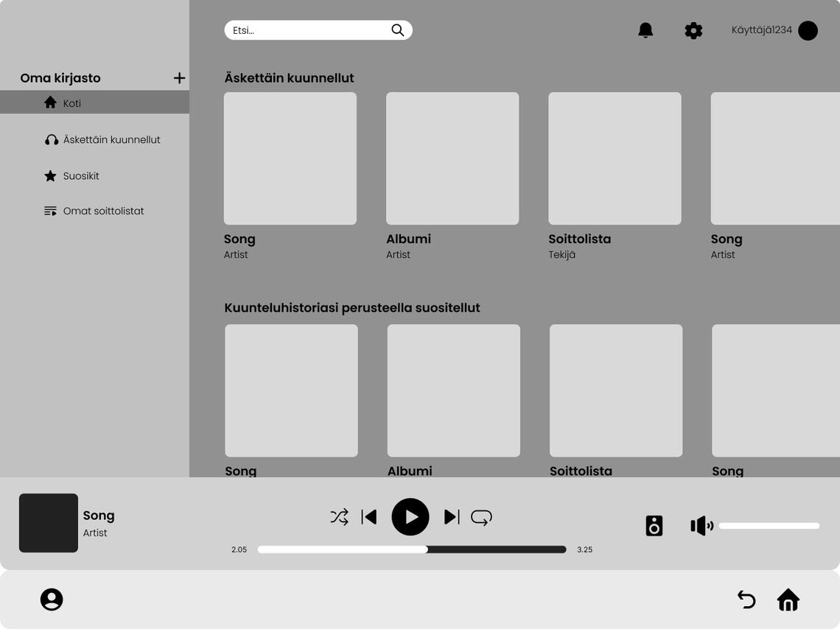Choose output device via speaker box icon
840x629 pixels.
pos(654,526)
